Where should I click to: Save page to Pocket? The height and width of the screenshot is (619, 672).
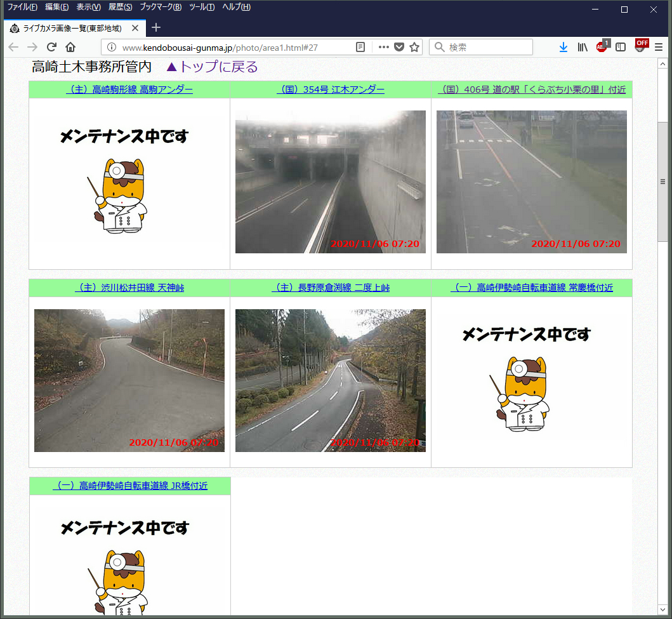tap(399, 47)
